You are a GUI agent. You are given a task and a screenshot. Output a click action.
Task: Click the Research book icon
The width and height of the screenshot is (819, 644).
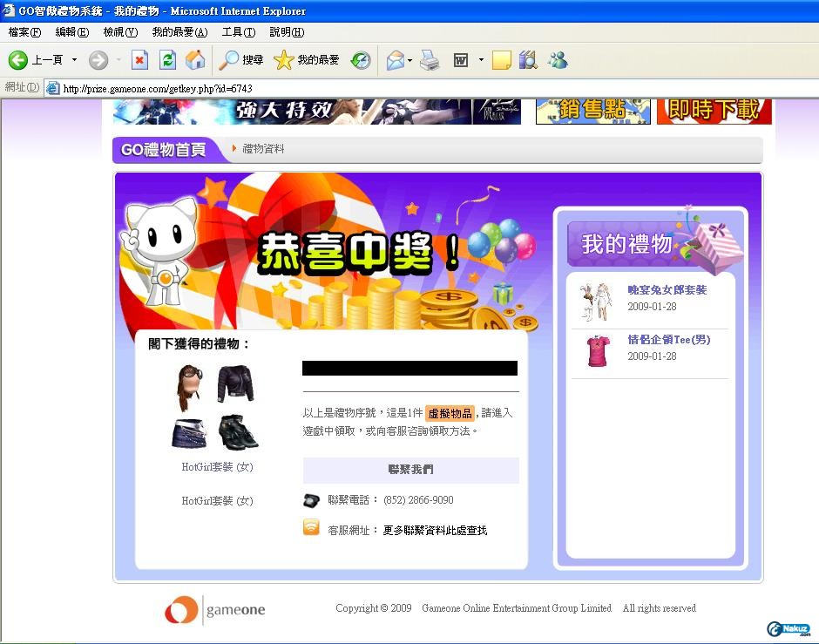point(528,60)
